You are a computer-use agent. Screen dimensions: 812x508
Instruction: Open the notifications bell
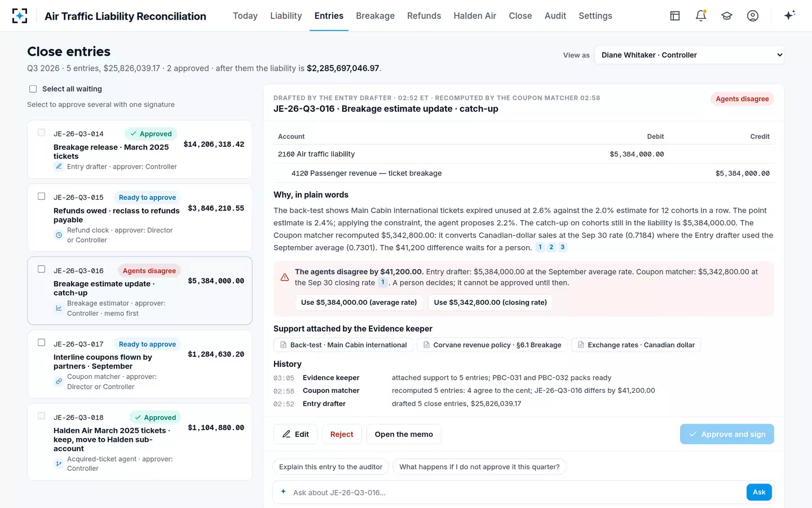click(701, 16)
